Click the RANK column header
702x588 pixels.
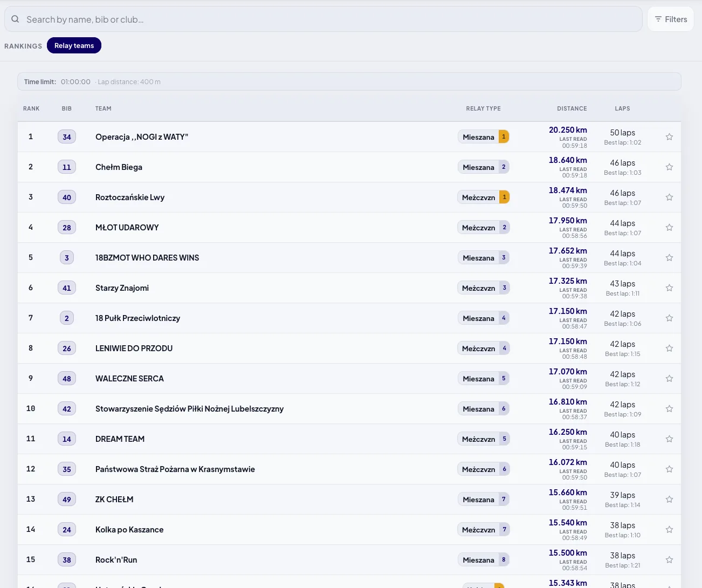(x=31, y=108)
